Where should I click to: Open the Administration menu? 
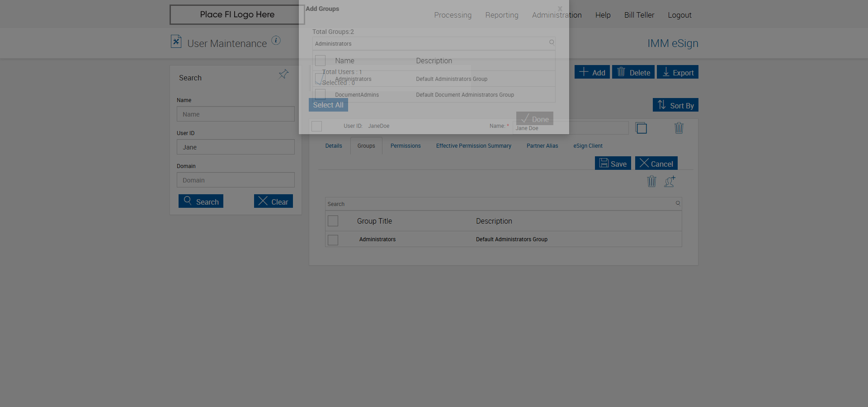[x=557, y=15]
